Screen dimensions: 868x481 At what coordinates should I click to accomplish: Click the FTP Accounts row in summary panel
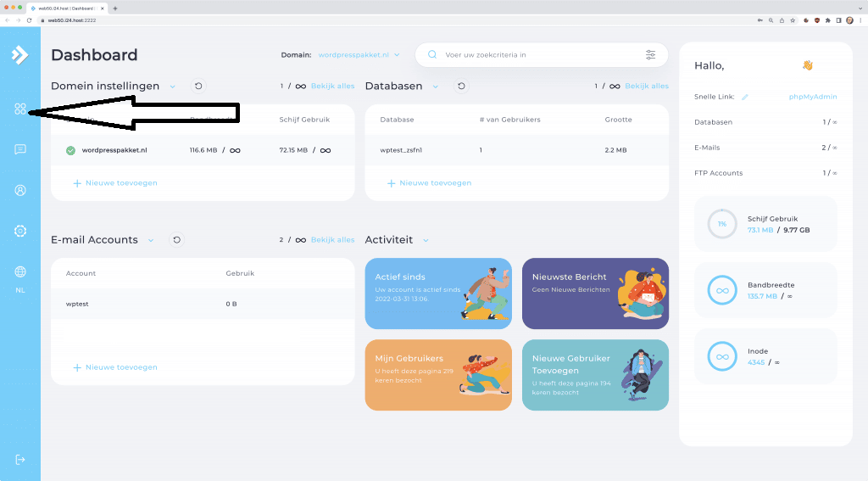click(765, 173)
